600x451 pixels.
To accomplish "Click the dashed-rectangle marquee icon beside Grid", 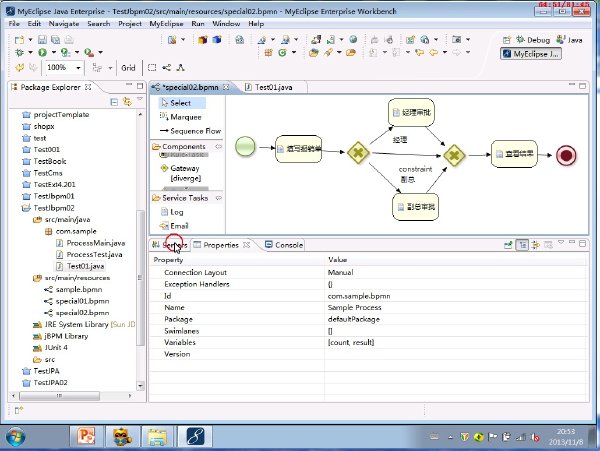I will click(x=152, y=68).
